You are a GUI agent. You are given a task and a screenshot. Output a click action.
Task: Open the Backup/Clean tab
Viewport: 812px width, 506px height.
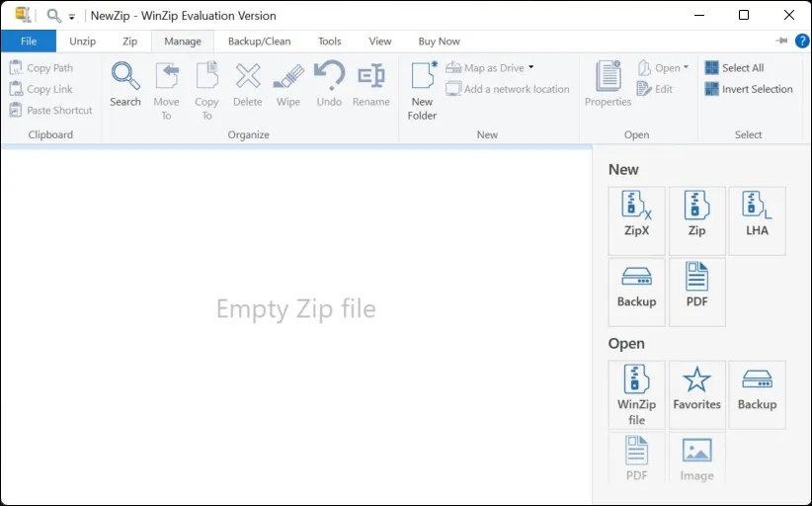[260, 41]
